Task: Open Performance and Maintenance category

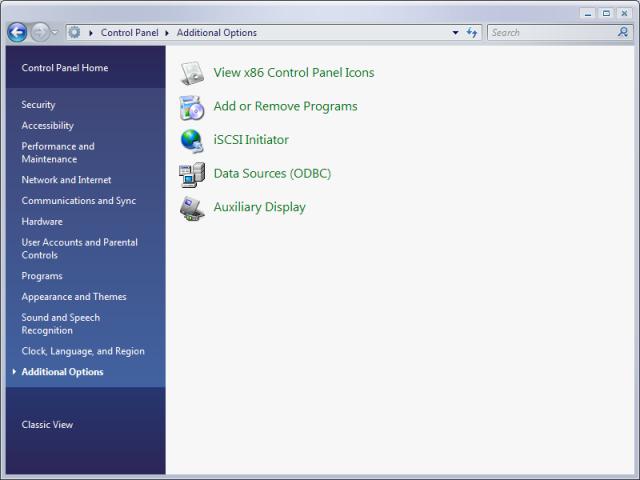Action: coord(58,153)
